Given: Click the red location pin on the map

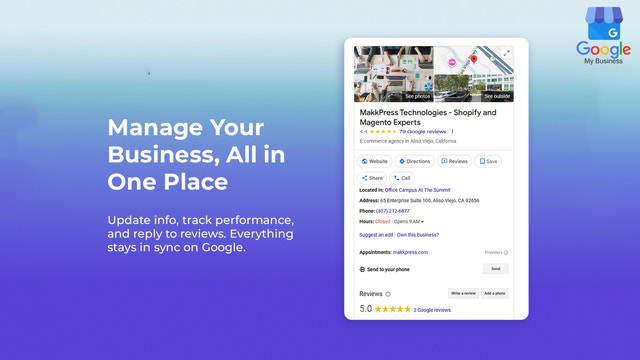Looking at the screenshot, I should tap(474, 60).
